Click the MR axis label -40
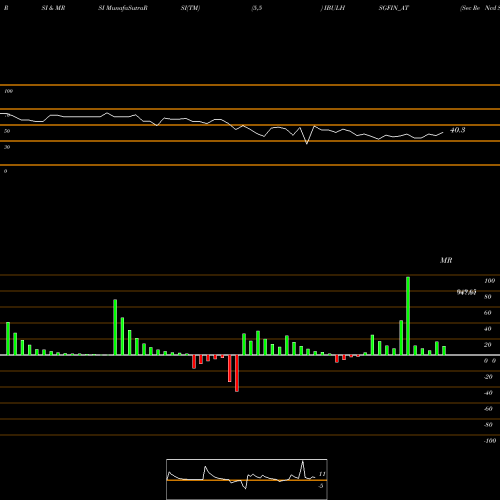 point(488,393)
